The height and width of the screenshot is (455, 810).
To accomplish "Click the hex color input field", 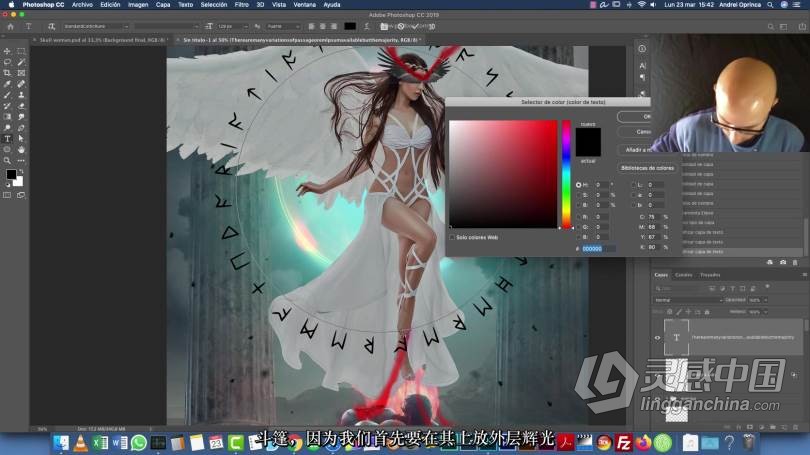I will point(598,249).
